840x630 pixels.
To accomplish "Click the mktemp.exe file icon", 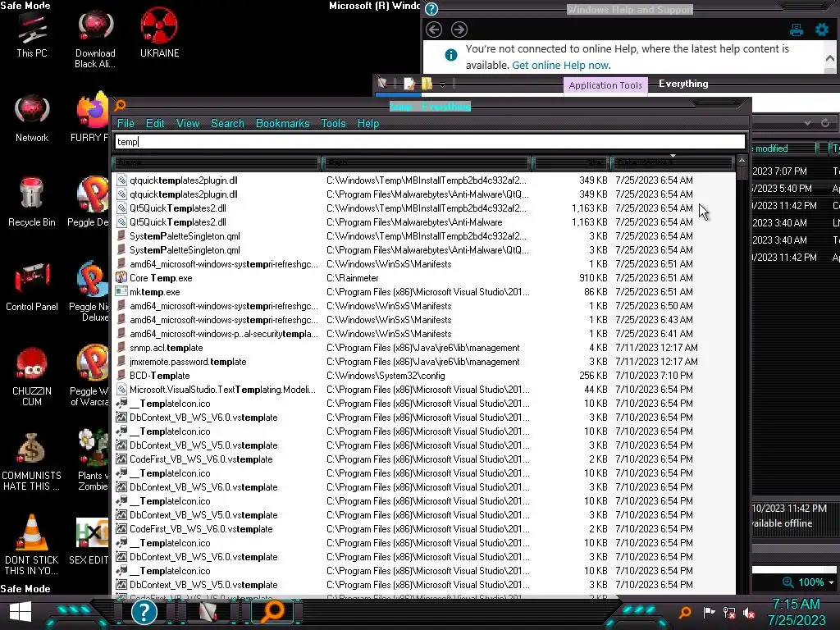I will coord(121,291).
